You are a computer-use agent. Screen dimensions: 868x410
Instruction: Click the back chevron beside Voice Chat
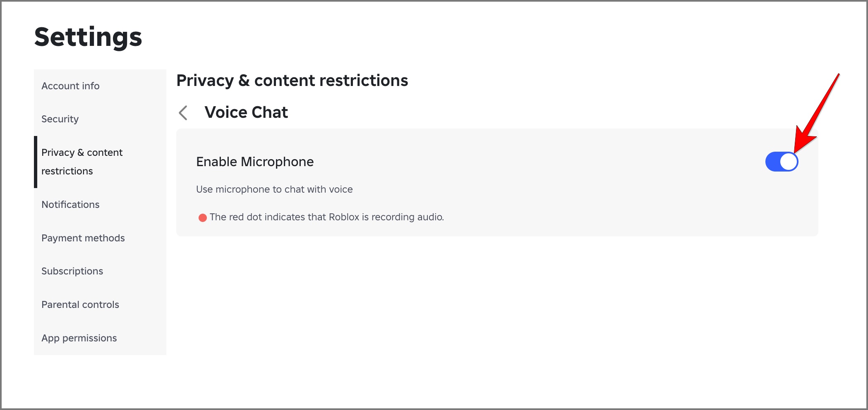click(x=183, y=112)
